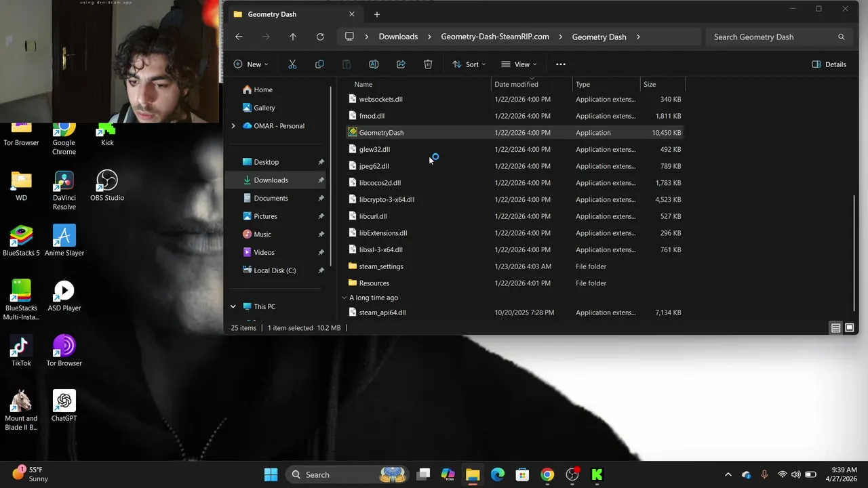Image resolution: width=868 pixels, height=488 pixels.
Task: Add a new Explorer tab
Action: 377,14
